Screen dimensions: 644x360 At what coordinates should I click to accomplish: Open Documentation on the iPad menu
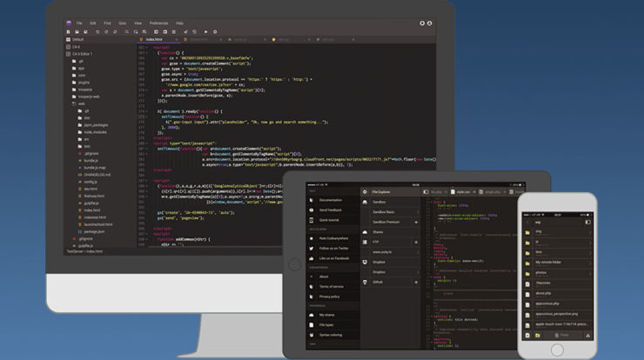click(x=331, y=200)
